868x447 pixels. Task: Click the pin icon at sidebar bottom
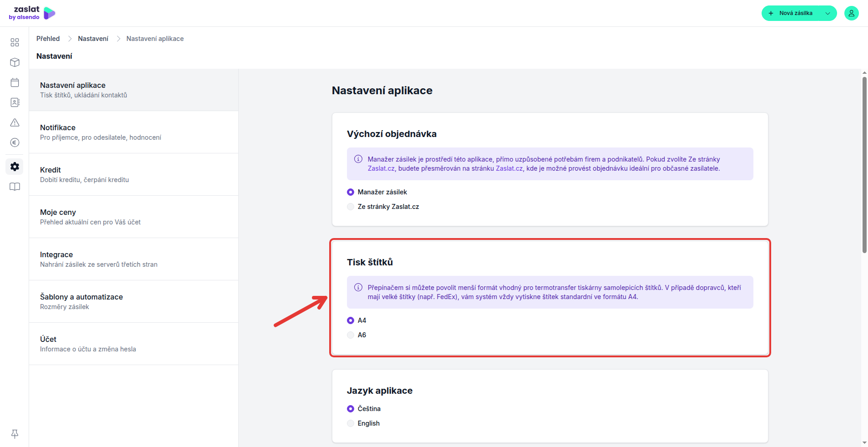pos(15,434)
